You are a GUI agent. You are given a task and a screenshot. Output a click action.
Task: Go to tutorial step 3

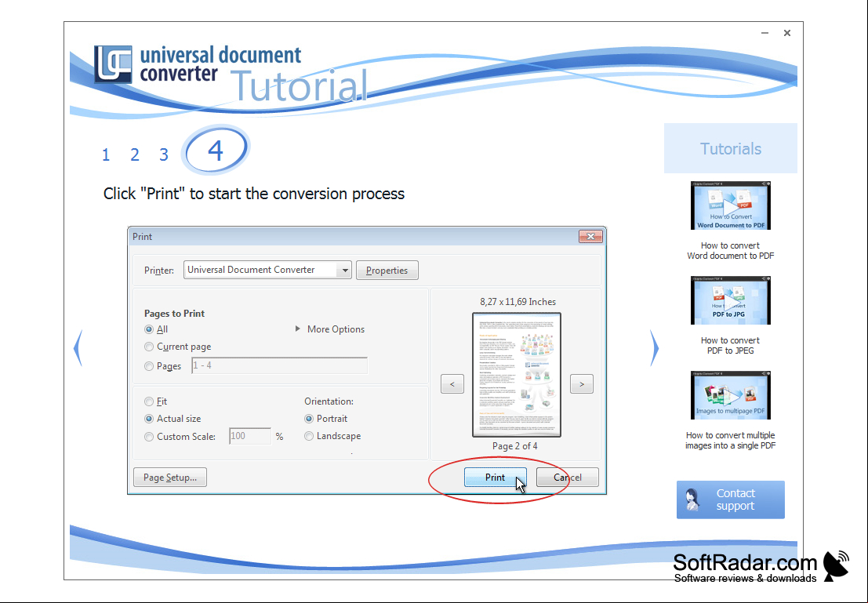(164, 154)
